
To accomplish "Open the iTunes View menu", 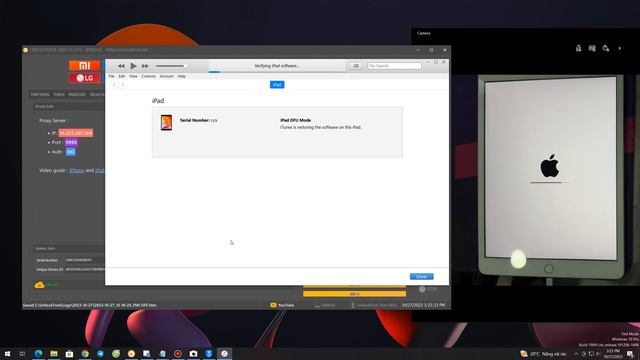I will click(x=133, y=76).
